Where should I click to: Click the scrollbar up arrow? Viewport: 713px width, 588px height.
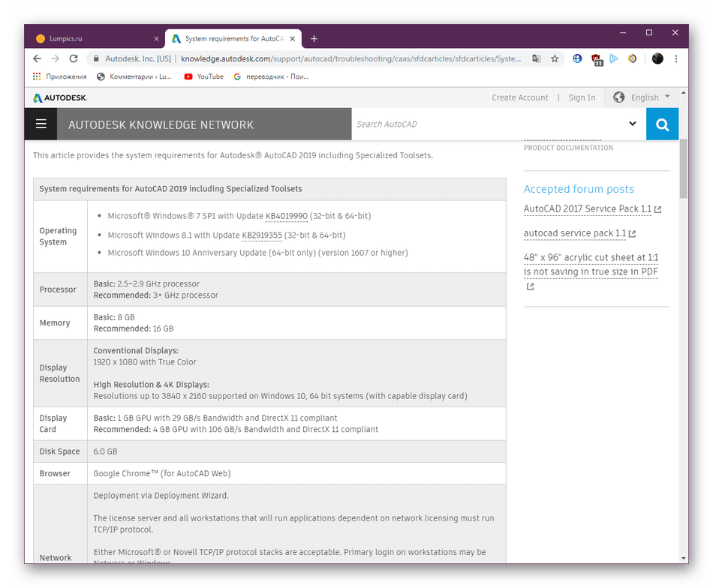(683, 93)
